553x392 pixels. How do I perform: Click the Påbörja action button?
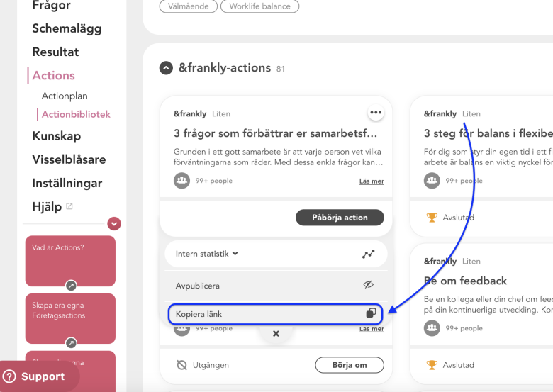pyautogui.click(x=340, y=218)
